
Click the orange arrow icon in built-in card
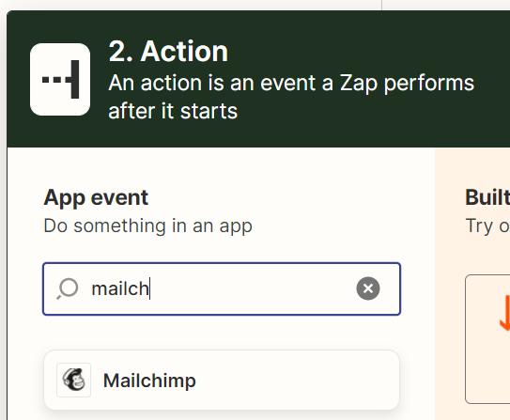[x=504, y=313]
